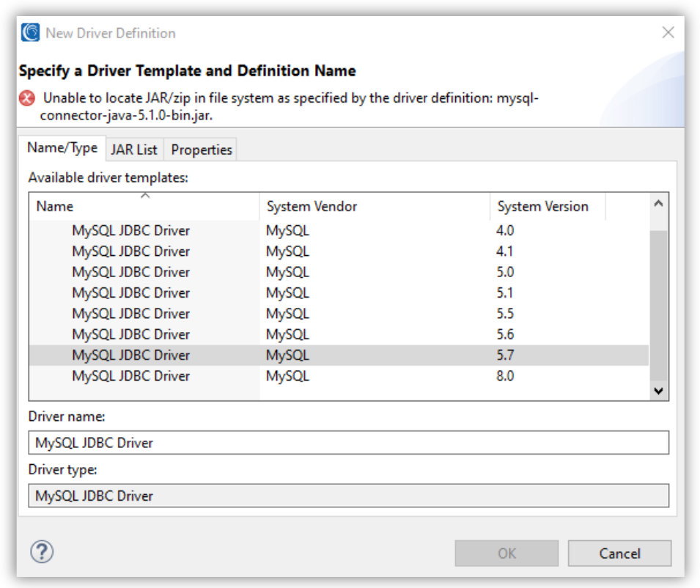Select the highlighted MySQL 5.7 driver row

(x=130, y=355)
